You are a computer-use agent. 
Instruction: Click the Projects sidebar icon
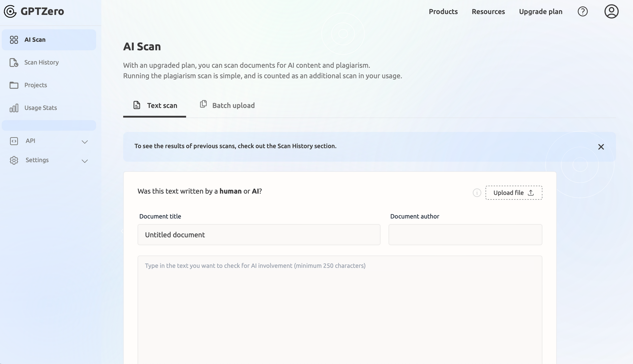[14, 85]
